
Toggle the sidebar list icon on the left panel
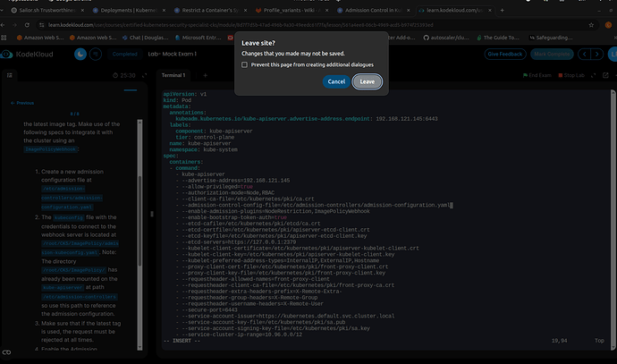coord(10,75)
